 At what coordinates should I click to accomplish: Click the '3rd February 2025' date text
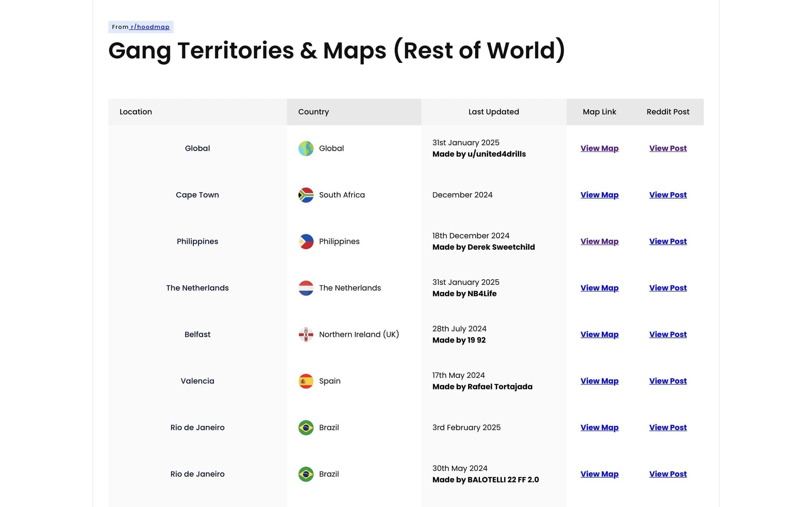point(466,427)
